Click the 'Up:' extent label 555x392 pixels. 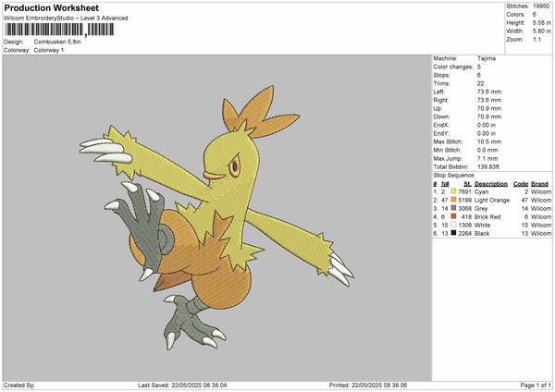pyautogui.click(x=438, y=108)
